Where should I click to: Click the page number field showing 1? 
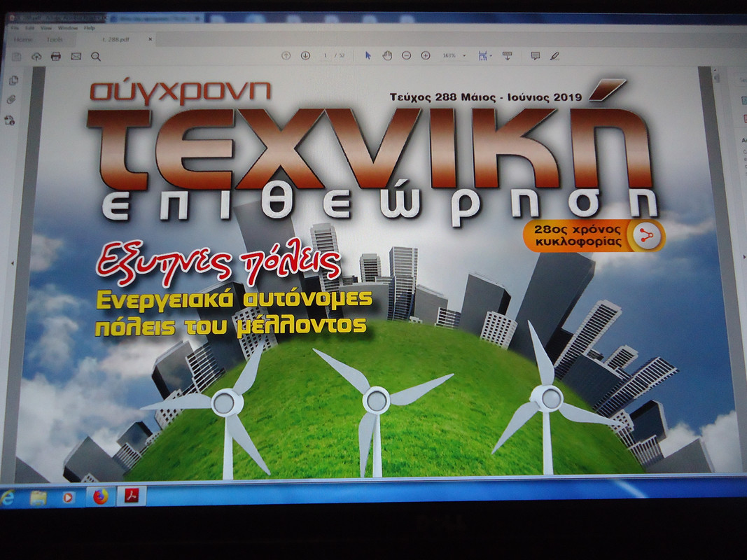click(326, 56)
